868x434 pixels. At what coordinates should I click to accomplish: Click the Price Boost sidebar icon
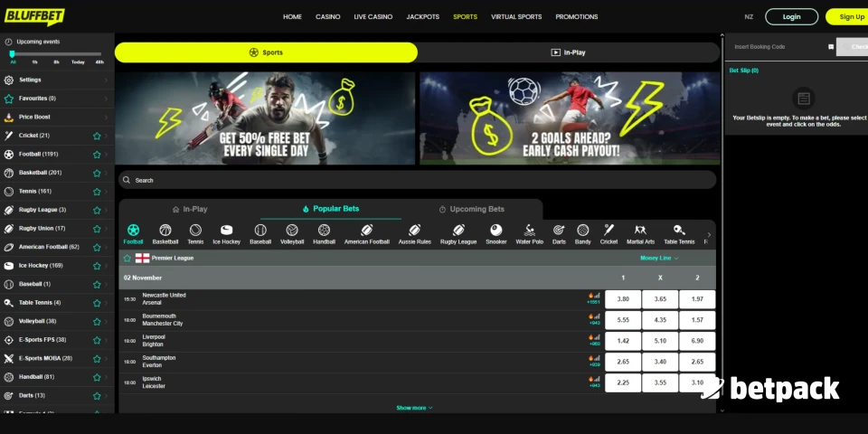pyautogui.click(x=9, y=117)
